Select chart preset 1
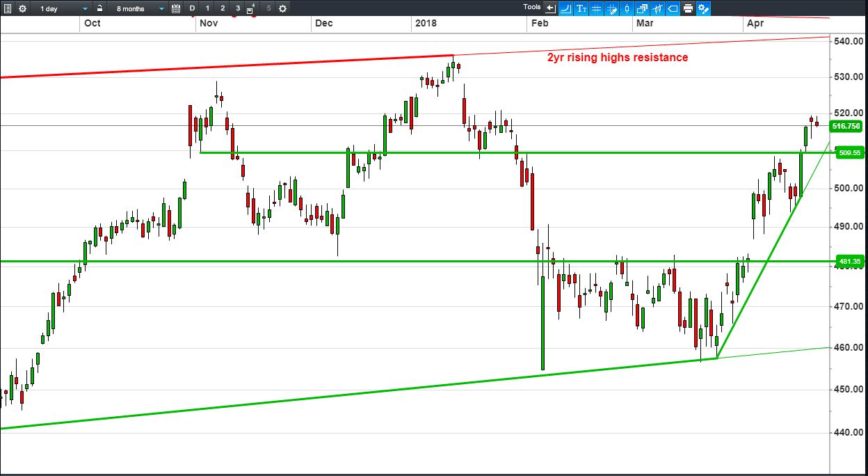Screen dimensions: 868x476 pos(207,8)
